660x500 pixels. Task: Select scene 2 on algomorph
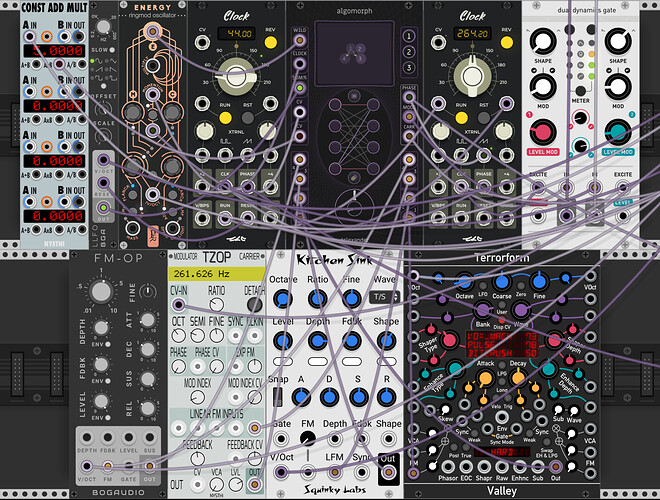click(x=408, y=52)
